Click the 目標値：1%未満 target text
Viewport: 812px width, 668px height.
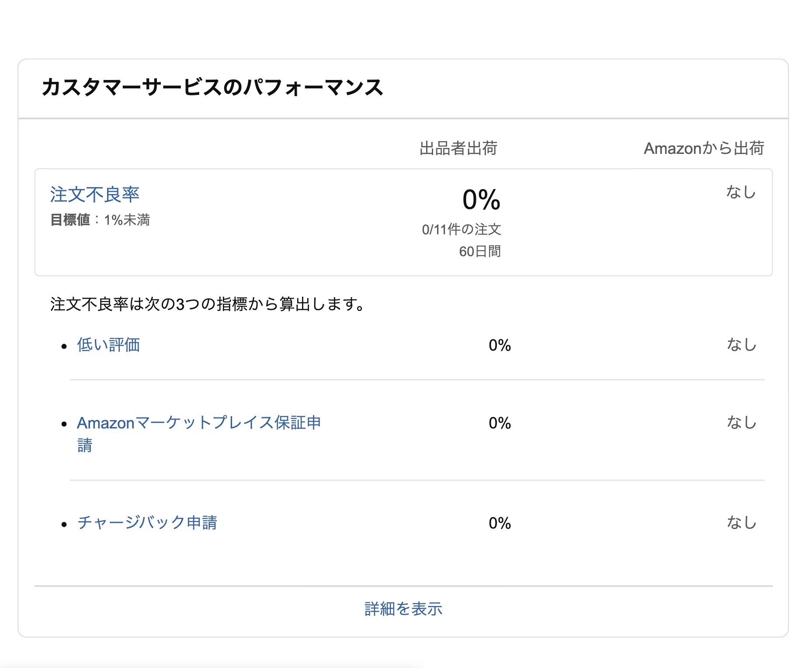(x=100, y=219)
